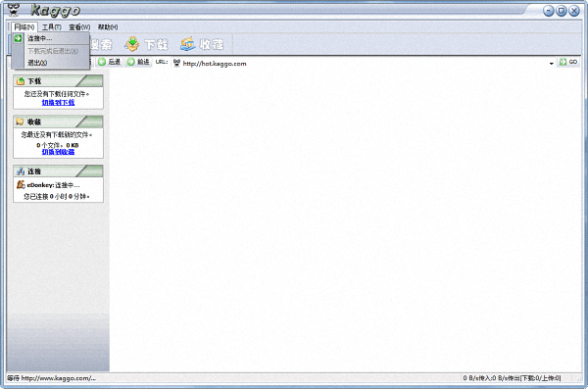588x389 pixels.
Task: Click the green forward arrow 前进 icon
Action: pos(130,62)
